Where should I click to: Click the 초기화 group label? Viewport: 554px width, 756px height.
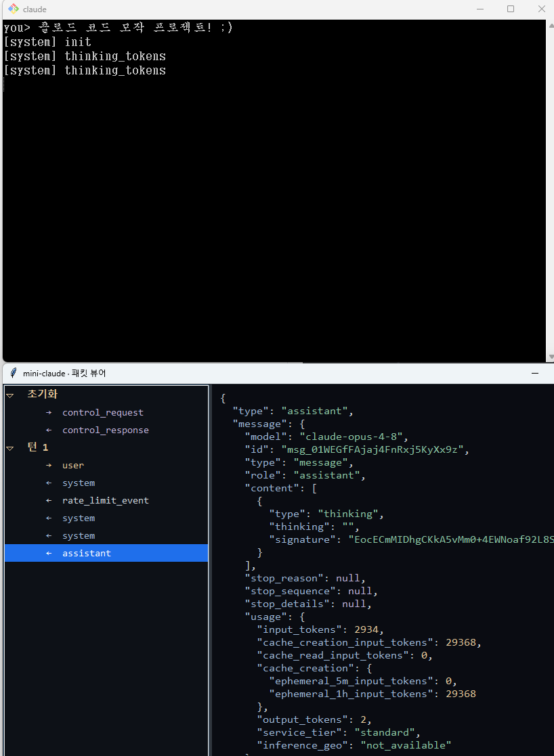click(x=43, y=394)
